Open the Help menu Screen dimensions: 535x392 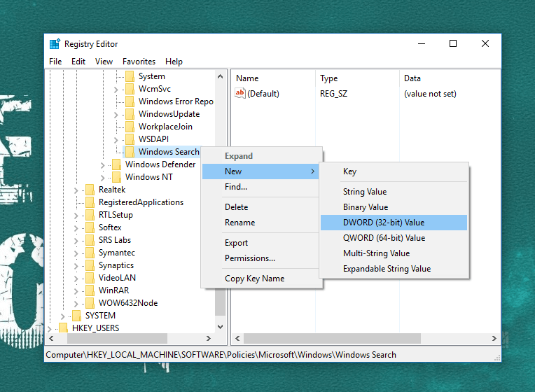click(x=174, y=62)
